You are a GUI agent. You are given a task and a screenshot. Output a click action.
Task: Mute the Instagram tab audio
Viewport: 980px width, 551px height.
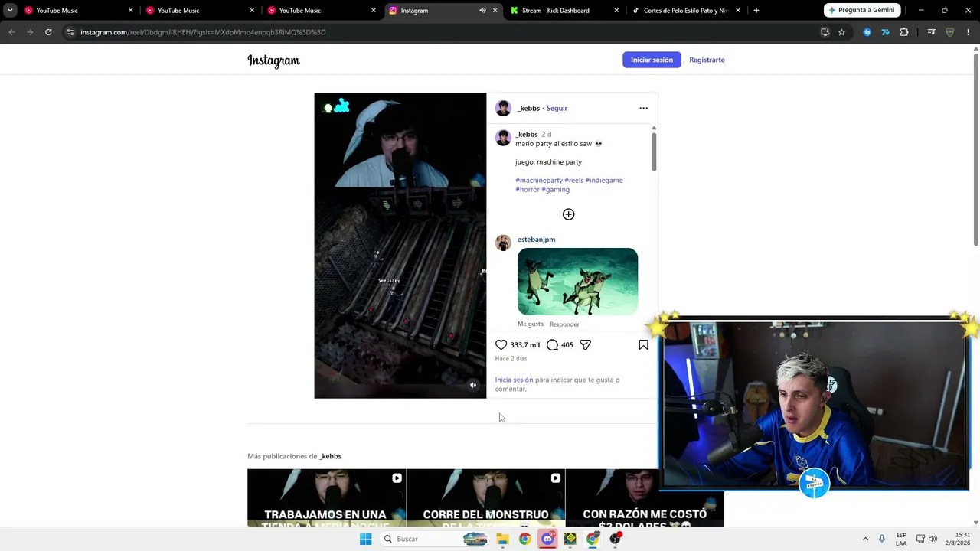tap(482, 11)
